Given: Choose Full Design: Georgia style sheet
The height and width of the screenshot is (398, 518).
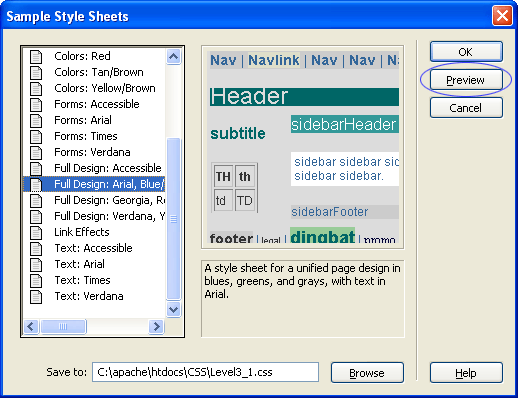Looking at the screenshot, I should pyautogui.click(x=109, y=200).
